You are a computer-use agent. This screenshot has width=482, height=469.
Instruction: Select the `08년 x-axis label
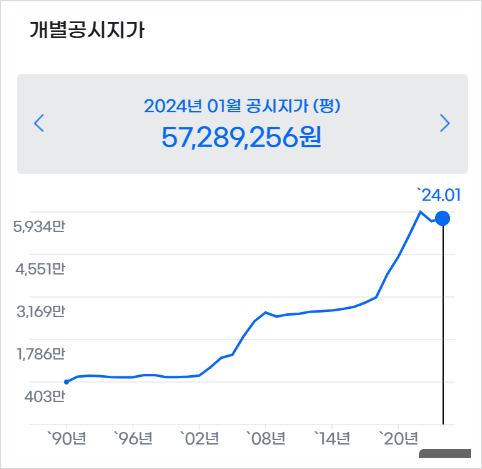click(x=265, y=438)
